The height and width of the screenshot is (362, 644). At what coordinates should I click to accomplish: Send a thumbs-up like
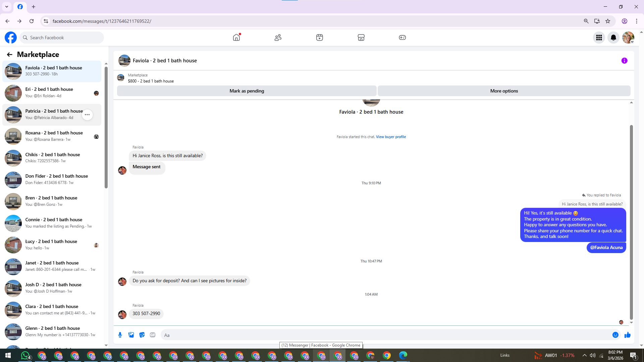point(628,335)
